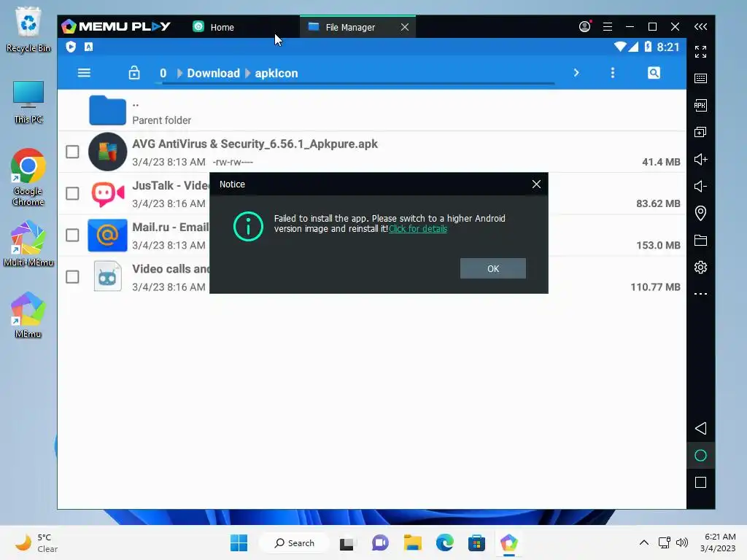Open the File Manager search icon
747x560 pixels.
point(654,73)
